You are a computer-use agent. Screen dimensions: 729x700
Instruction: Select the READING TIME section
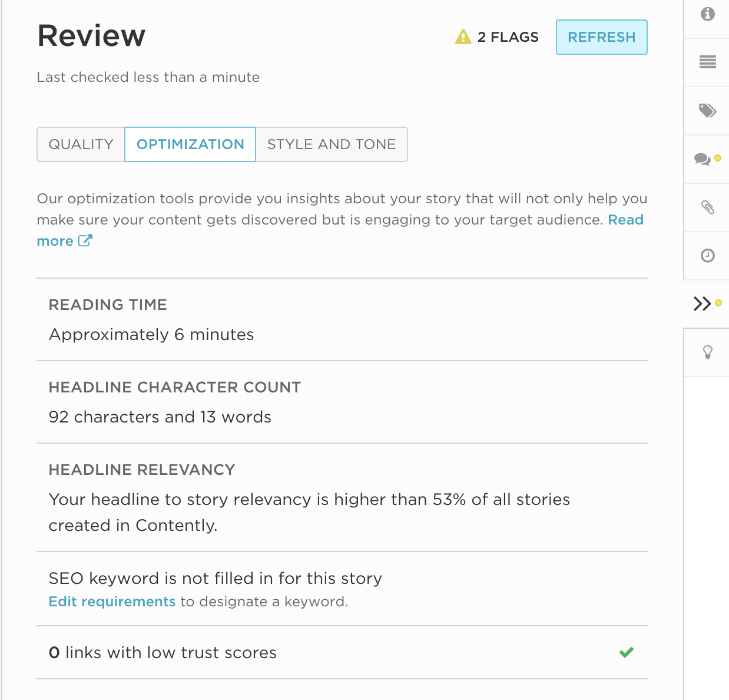(x=108, y=305)
